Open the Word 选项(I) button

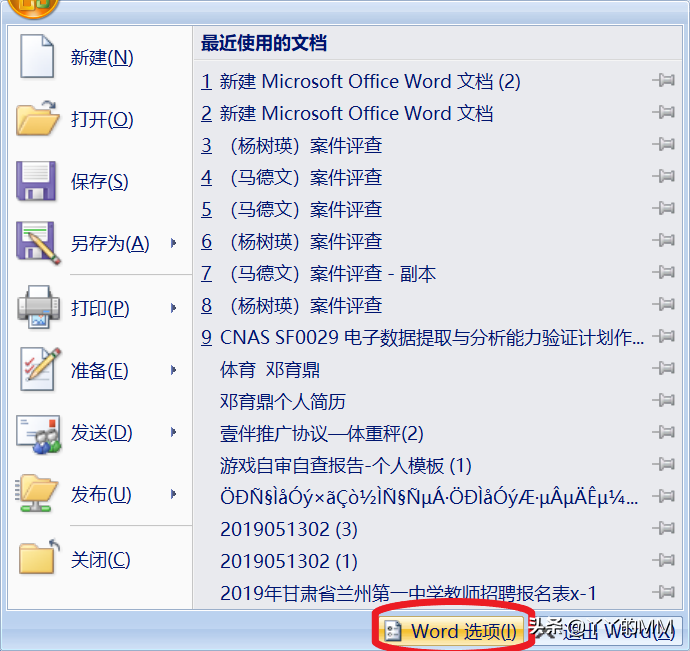451,631
